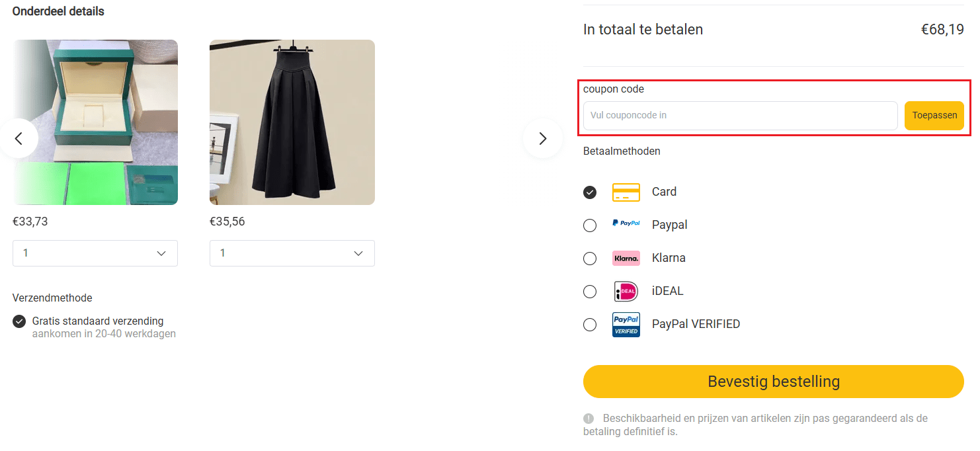The image size is (980, 451).
Task: Select PayPal VERIFIED payment option
Action: click(x=590, y=324)
